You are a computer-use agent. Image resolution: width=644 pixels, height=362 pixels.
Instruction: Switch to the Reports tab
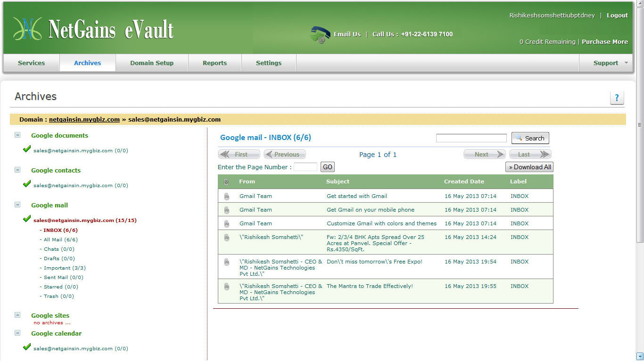point(215,63)
